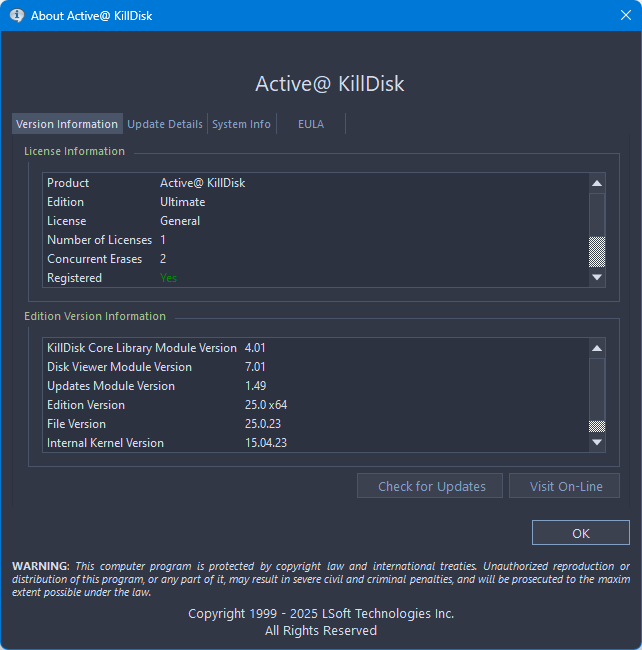642x650 pixels.
Task: Confirm with the OK button
Action: pos(581,533)
